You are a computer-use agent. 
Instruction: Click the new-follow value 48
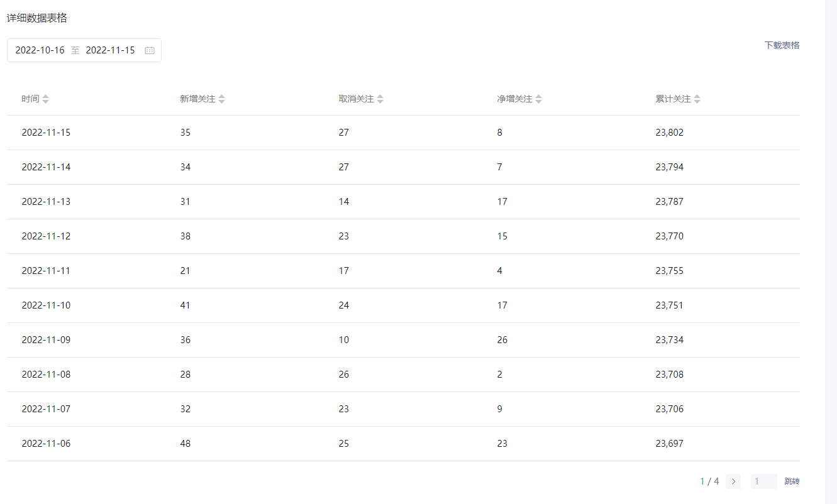click(185, 444)
